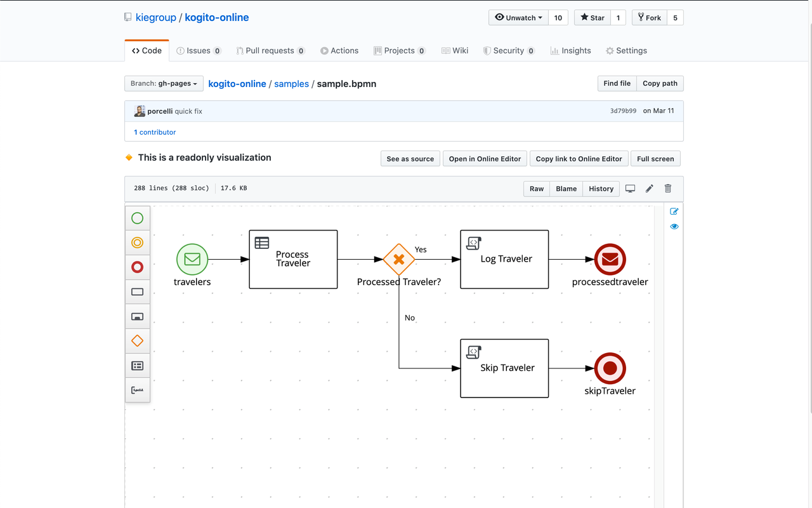The height and width of the screenshot is (508, 812).
Task: Select the travelers start message event
Action: coord(192,259)
